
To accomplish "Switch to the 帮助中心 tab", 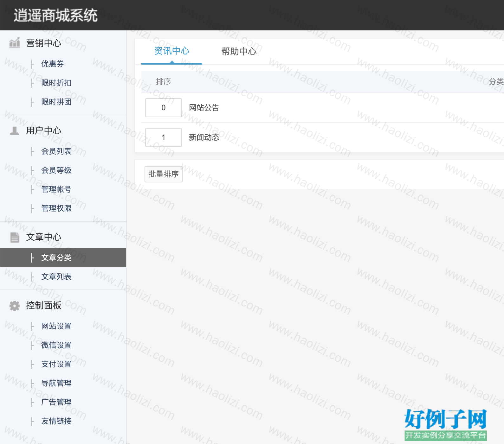I will point(239,51).
